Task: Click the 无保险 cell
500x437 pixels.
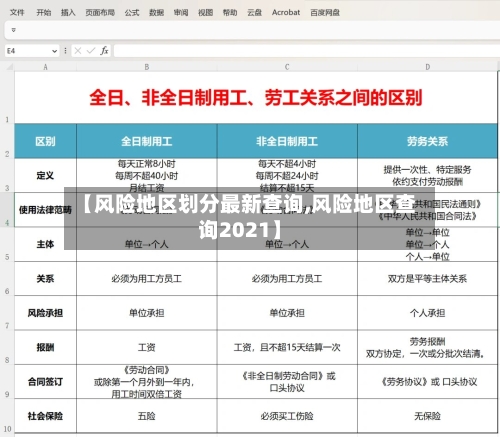Action: [427, 416]
